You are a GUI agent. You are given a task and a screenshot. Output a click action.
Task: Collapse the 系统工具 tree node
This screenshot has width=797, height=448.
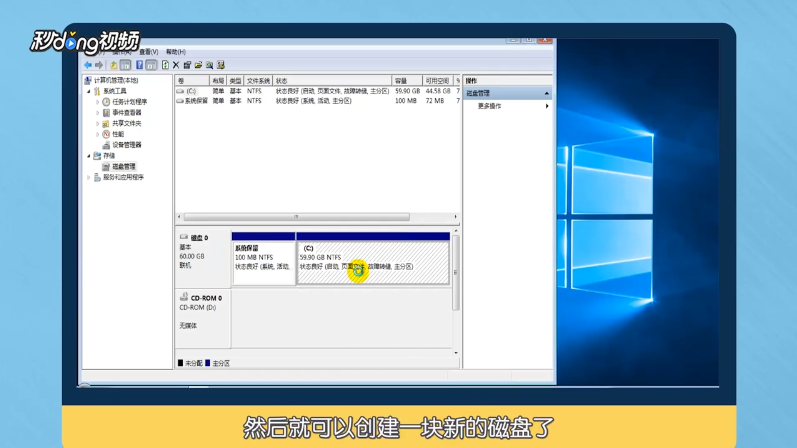[x=89, y=91]
